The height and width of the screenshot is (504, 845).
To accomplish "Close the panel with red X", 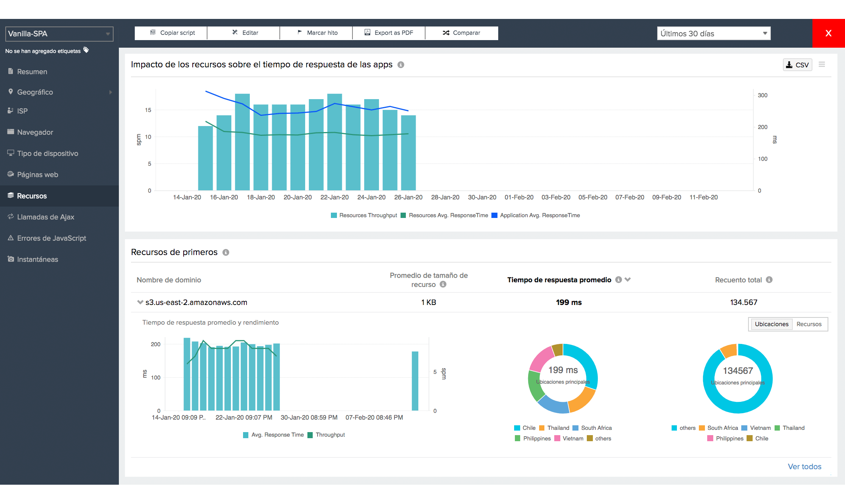I will 828,33.
